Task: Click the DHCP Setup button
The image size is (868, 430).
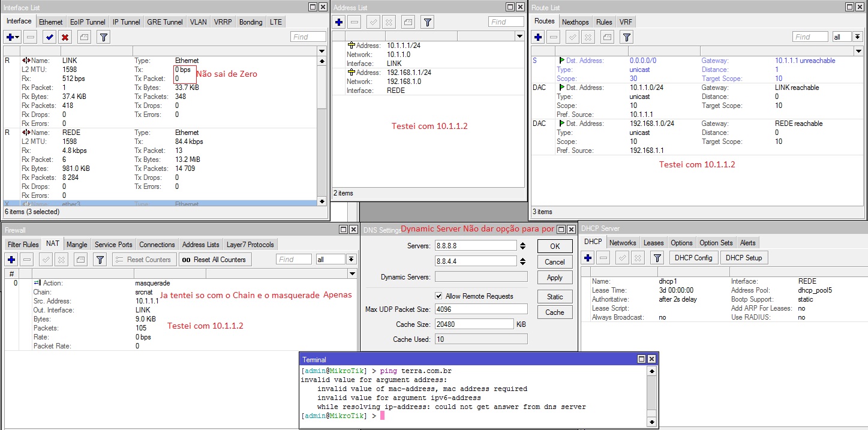Action: 743,258
